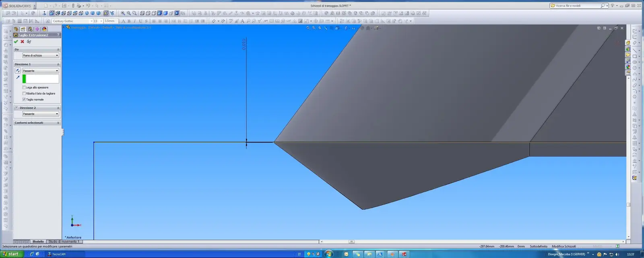The height and width of the screenshot is (258, 644).
Task: Expand the Contorni selezionati section
Action: tap(58, 123)
